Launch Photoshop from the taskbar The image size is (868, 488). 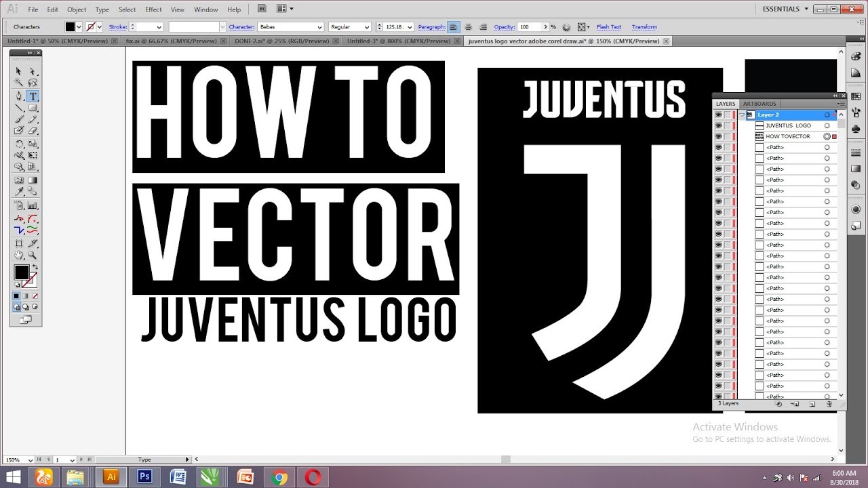click(144, 476)
